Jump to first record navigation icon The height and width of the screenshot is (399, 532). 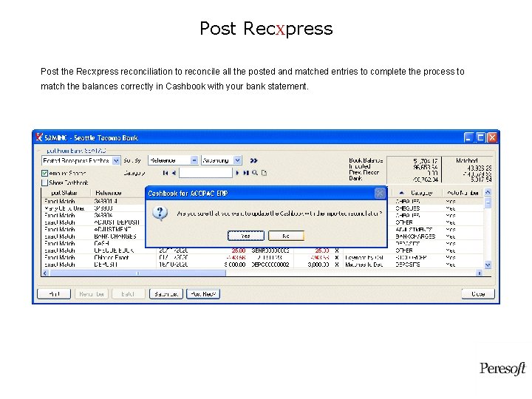[x=166, y=173]
